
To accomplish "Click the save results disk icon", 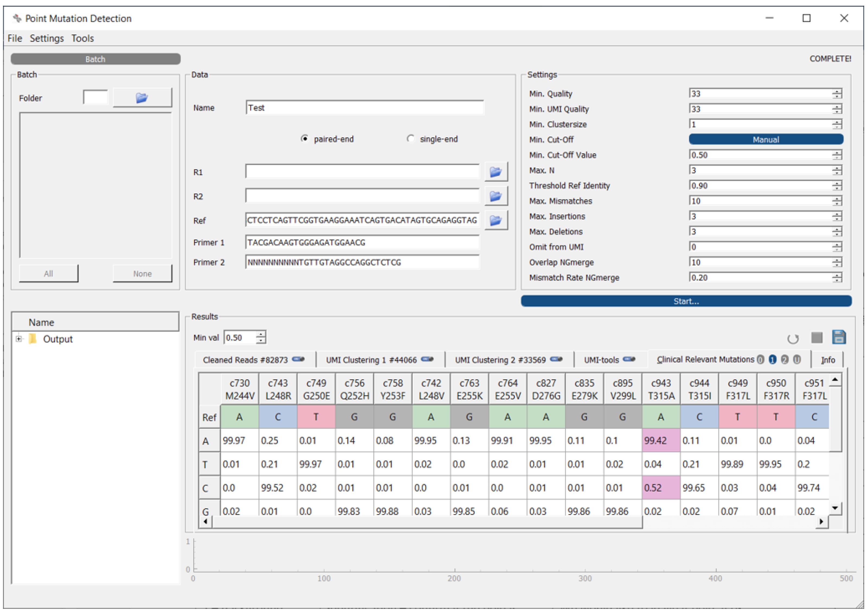I will coord(838,338).
